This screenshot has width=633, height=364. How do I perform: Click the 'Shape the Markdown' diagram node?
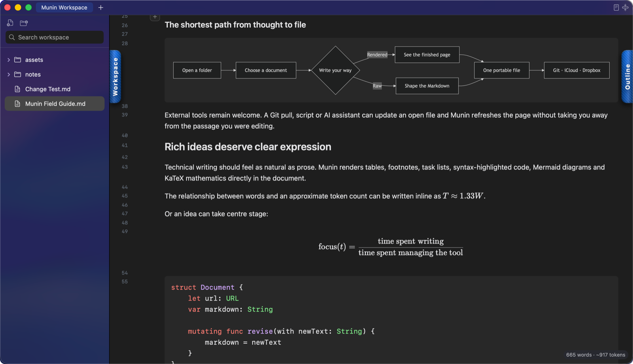[x=427, y=86]
